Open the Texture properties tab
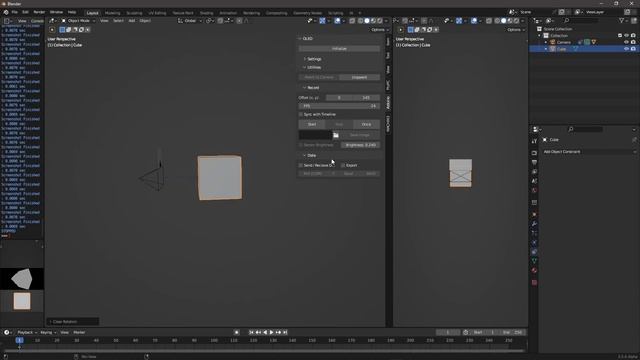Image resolution: width=640 pixels, height=360 pixels. coord(534,282)
